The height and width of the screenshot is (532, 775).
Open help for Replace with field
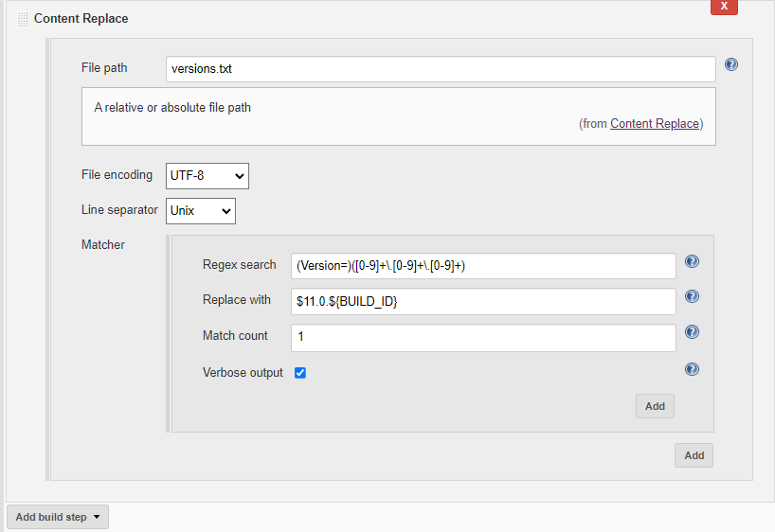pos(692,296)
